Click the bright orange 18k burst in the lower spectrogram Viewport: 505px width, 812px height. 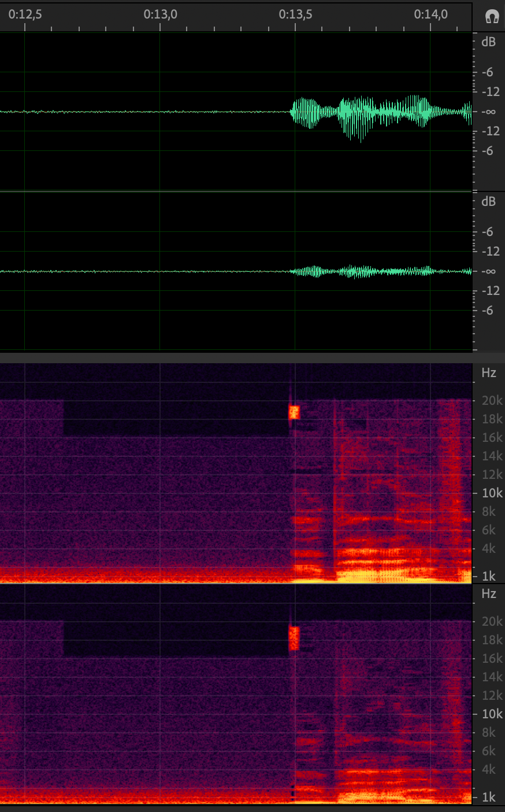[x=294, y=638]
